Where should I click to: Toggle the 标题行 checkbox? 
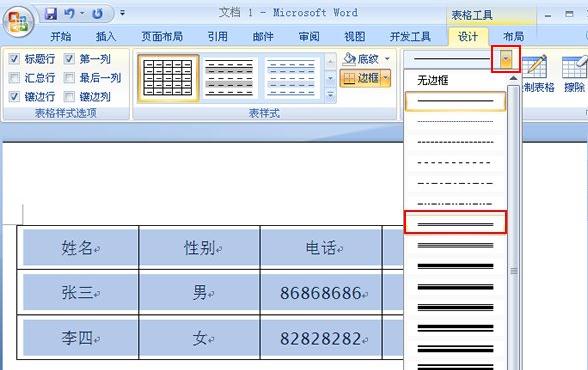tap(14, 58)
